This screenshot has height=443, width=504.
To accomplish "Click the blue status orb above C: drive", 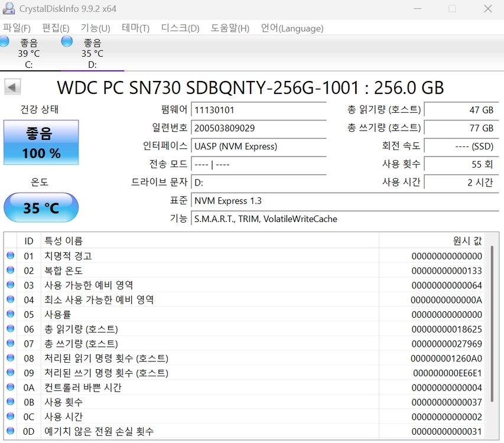I will click(4, 41).
